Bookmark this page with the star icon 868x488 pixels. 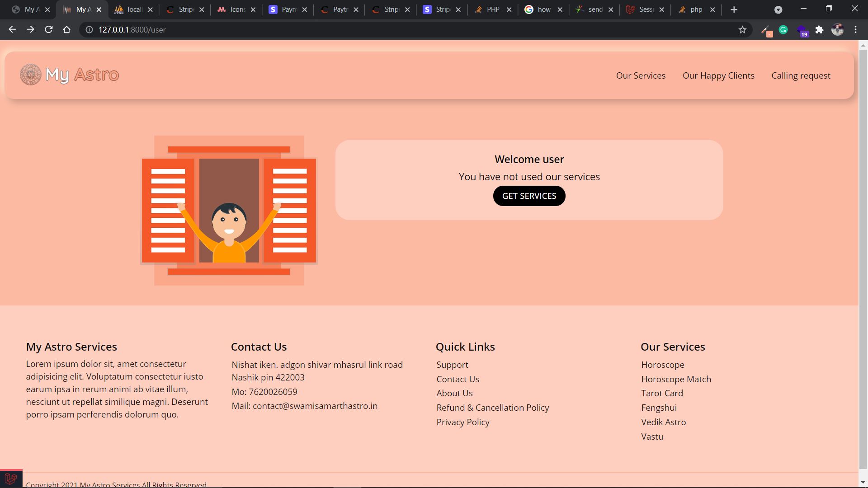coord(742,30)
